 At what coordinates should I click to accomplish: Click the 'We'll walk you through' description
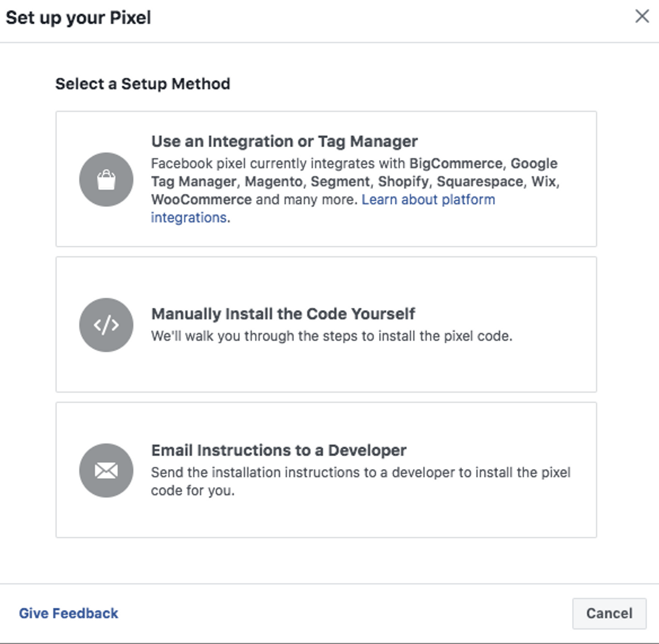[331, 336]
